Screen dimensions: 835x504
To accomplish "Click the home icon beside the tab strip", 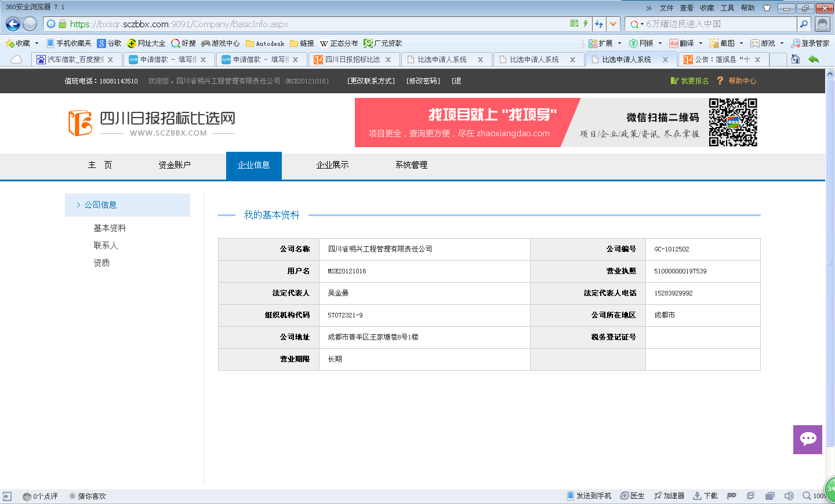I will [x=796, y=59].
